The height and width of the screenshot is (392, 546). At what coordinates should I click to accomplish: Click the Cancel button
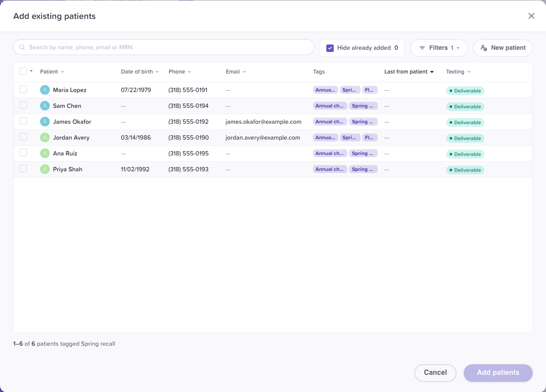(x=435, y=373)
